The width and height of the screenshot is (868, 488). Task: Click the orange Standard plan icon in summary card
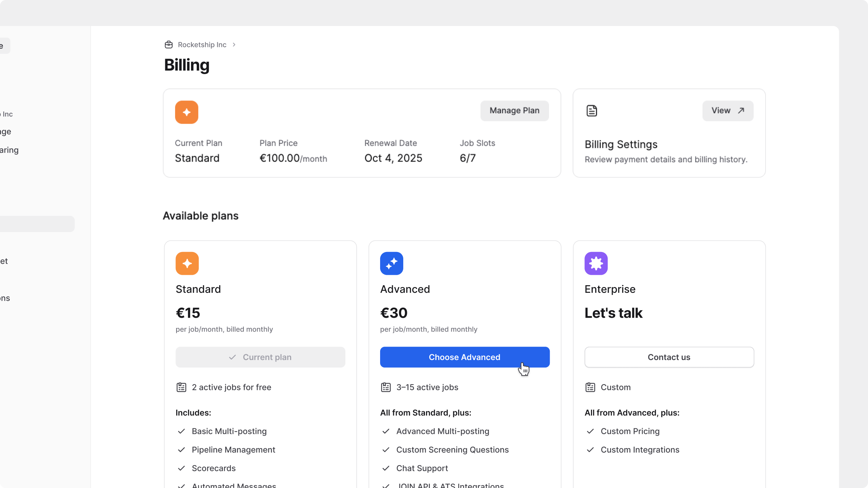click(187, 112)
